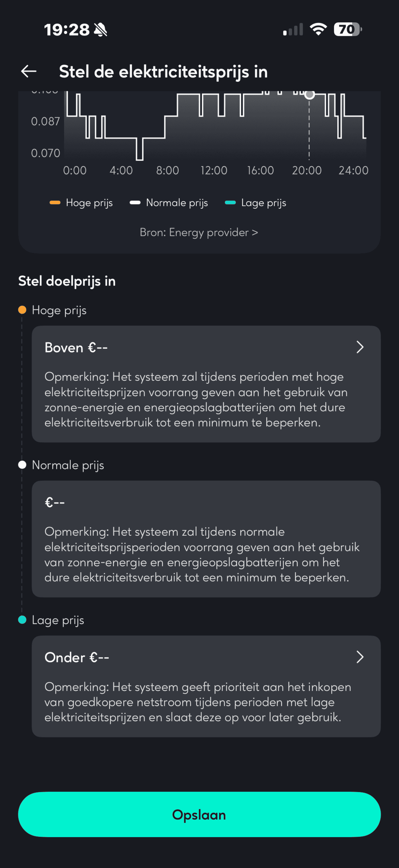399x868 pixels.
Task: Tap the back arrow icon
Action: [29, 72]
